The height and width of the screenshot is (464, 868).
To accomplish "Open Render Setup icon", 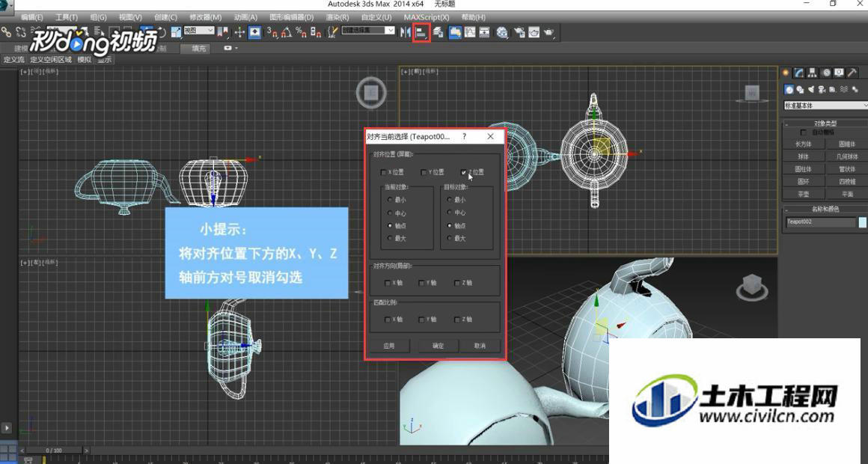I will [x=519, y=33].
